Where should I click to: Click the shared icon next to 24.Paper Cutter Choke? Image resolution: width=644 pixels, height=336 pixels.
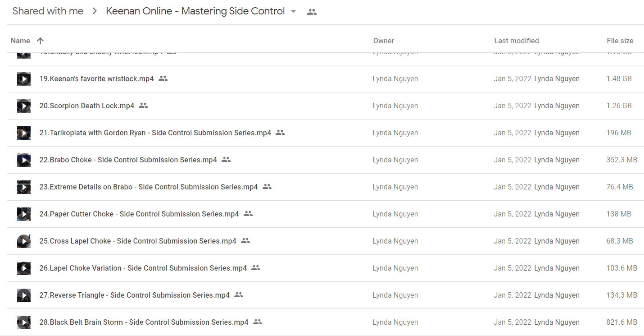pyautogui.click(x=248, y=214)
